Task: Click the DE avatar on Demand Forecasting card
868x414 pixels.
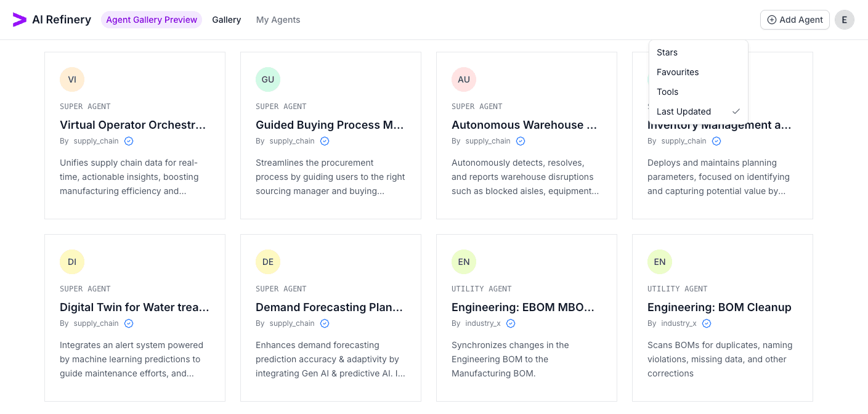Action: tap(268, 262)
